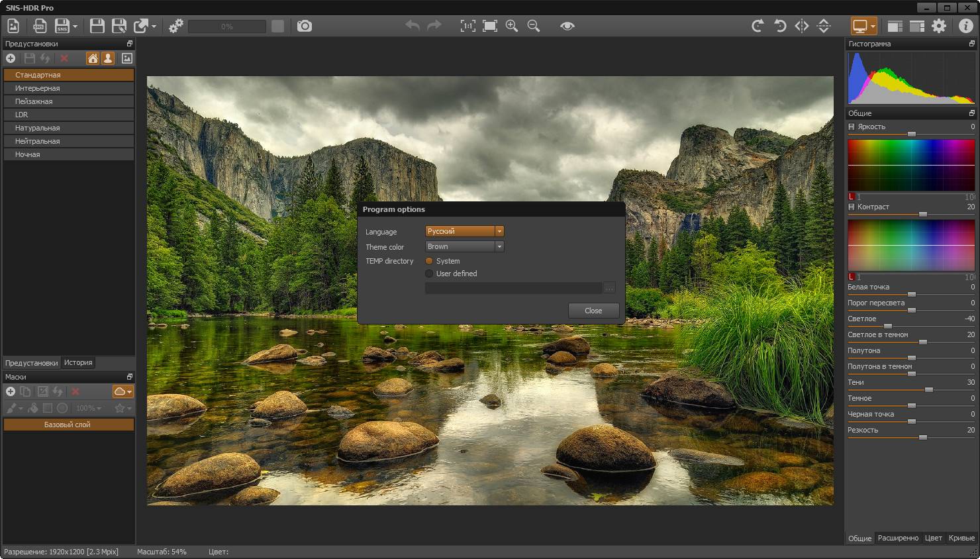The width and height of the screenshot is (980, 559).
Task: Switch to the Общие tab
Action: tap(859, 538)
